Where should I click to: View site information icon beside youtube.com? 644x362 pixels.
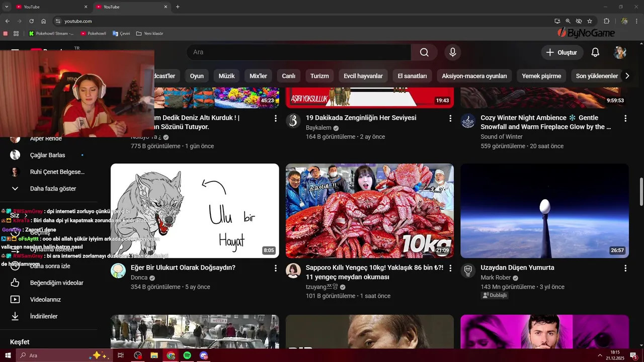point(58,21)
